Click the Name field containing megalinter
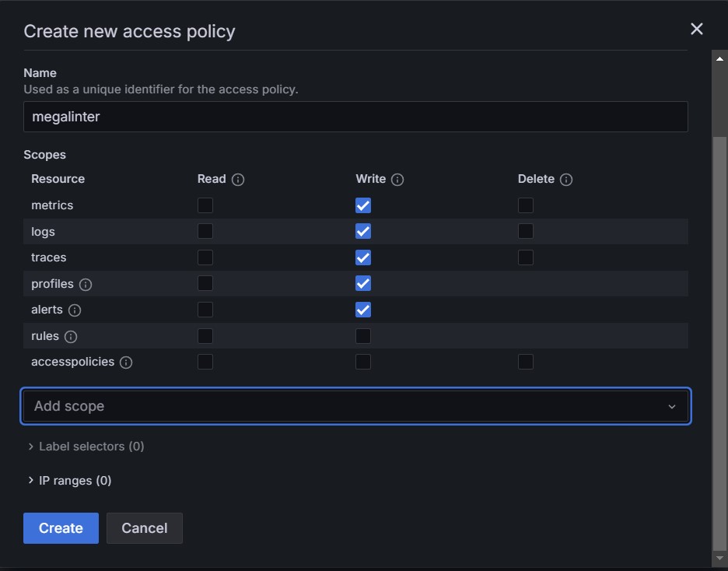 (355, 117)
